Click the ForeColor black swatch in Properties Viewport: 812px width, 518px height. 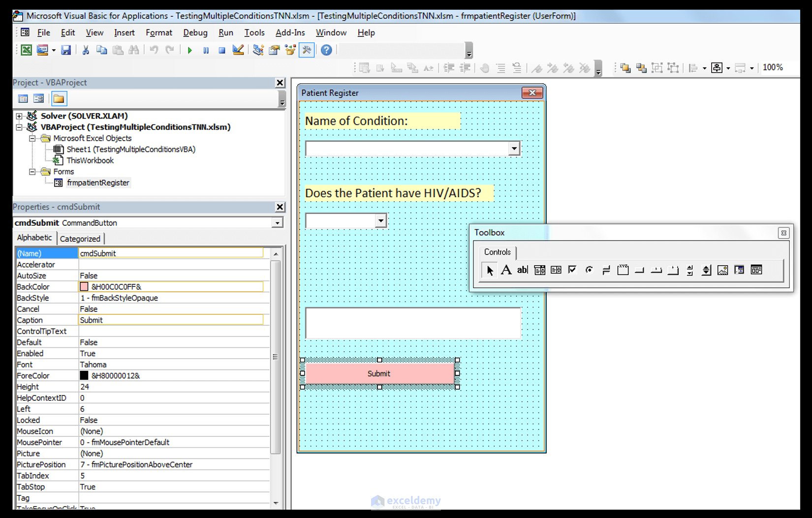(x=84, y=376)
